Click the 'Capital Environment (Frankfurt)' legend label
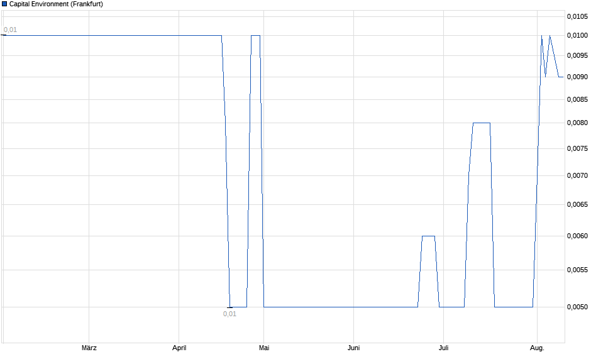 [56, 4]
